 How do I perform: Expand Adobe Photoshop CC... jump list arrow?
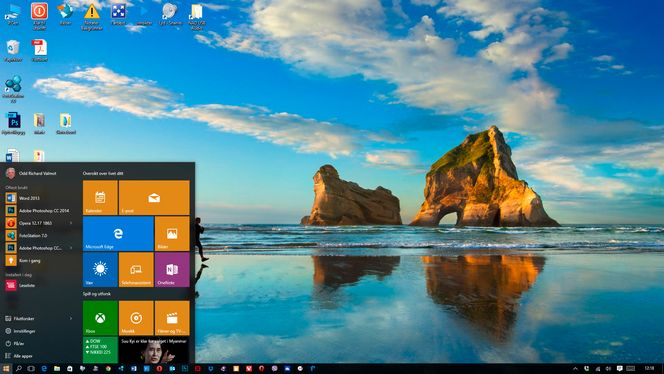click(71, 248)
